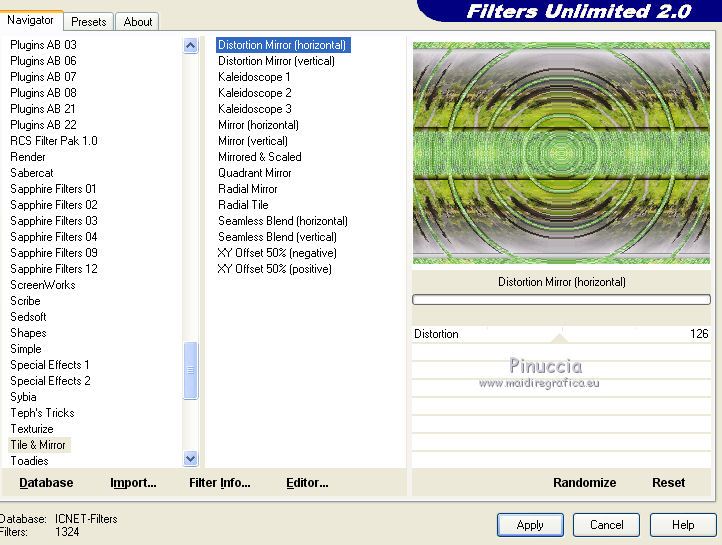Choose Quadrant Mirror filter
This screenshot has height=545, width=722.
pyautogui.click(x=255, y=173)
